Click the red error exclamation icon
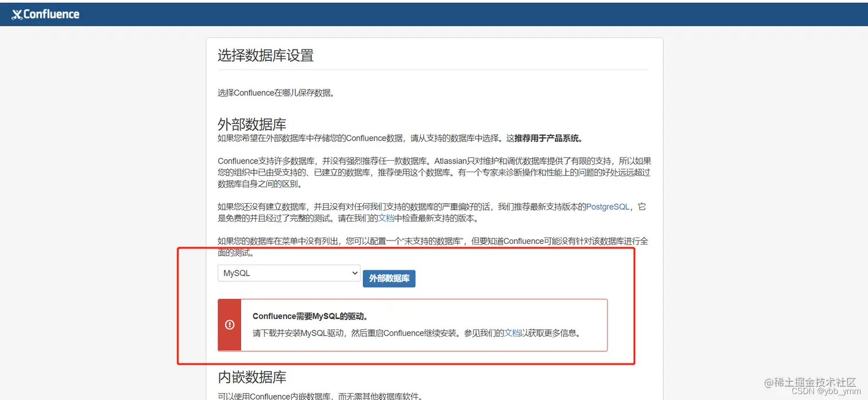Screen dimensions: 868x400 230,325
